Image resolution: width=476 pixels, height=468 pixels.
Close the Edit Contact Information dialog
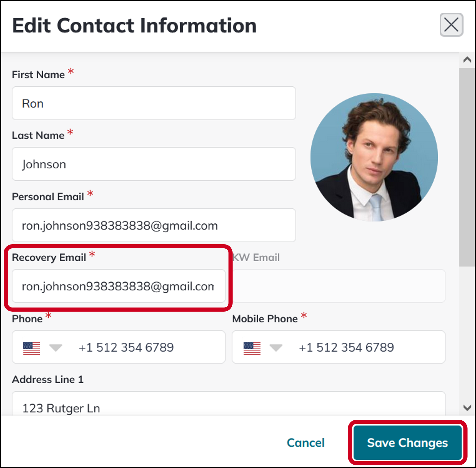pos(451,25)
